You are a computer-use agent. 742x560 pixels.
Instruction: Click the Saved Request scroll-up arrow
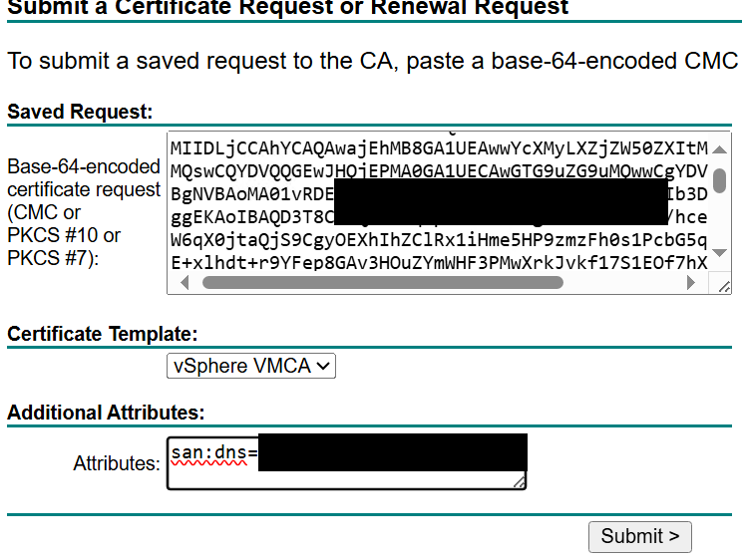click(x=719, y=149)
